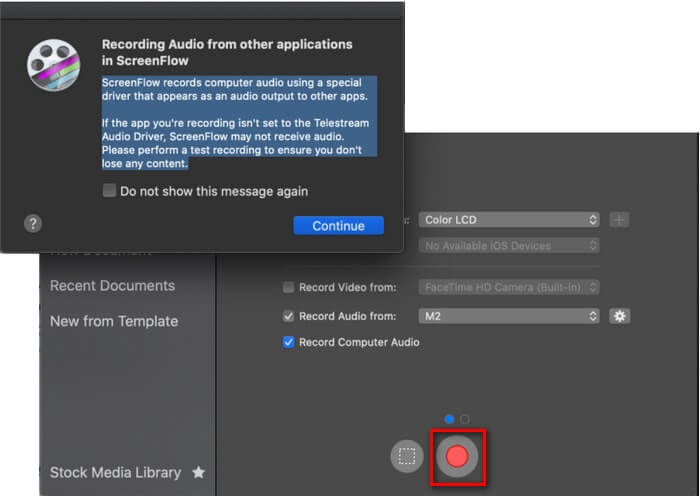Expand the M2 audio source dropdown
Screen dimensions: 700x496
510,316
